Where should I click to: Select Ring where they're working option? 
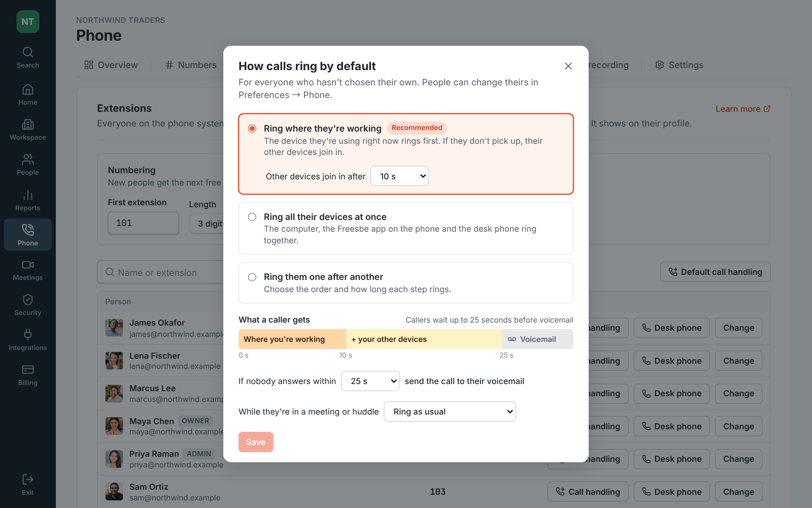[x=406, y=154]
